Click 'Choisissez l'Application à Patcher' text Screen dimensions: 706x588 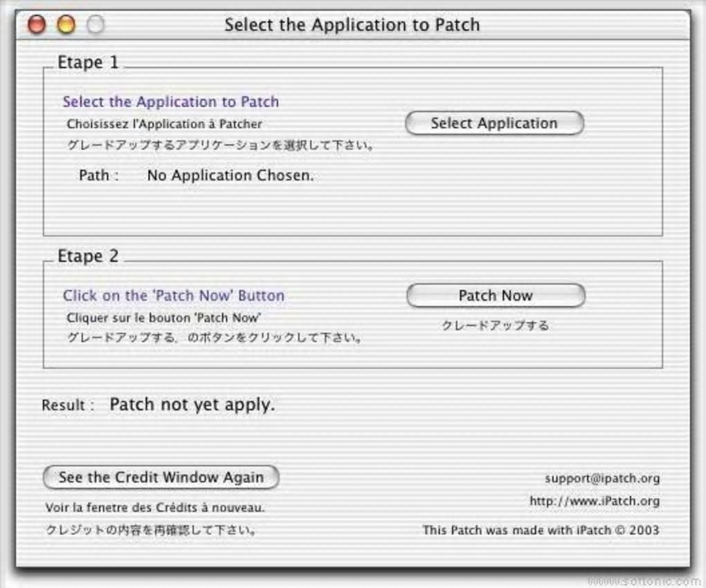[x=164, y=124]
